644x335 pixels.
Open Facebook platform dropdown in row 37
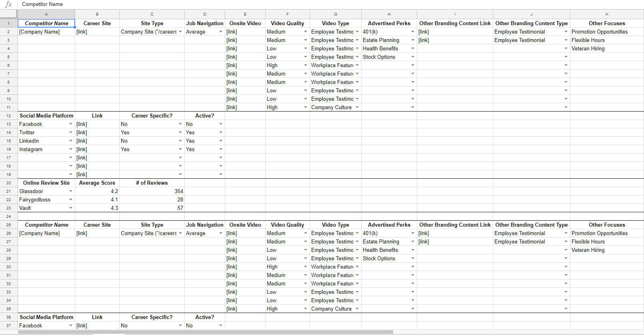tap(71, 325)
